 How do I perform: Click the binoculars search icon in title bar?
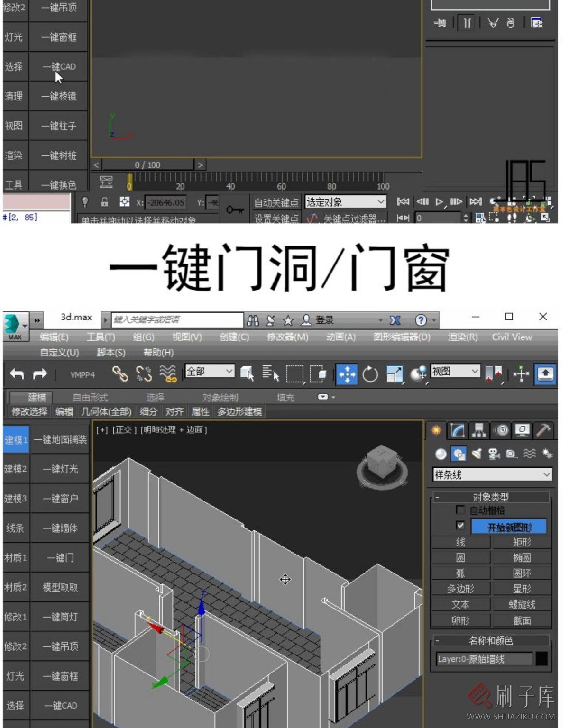[x=253, y=320]
